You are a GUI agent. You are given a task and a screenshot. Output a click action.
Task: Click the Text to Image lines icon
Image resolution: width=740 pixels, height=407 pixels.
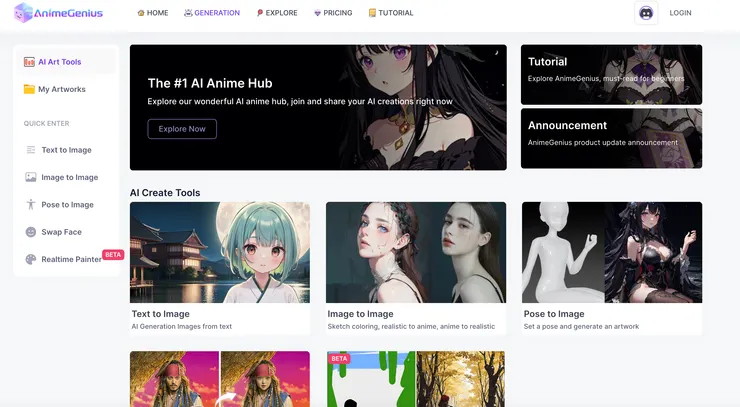coord(31,150)
